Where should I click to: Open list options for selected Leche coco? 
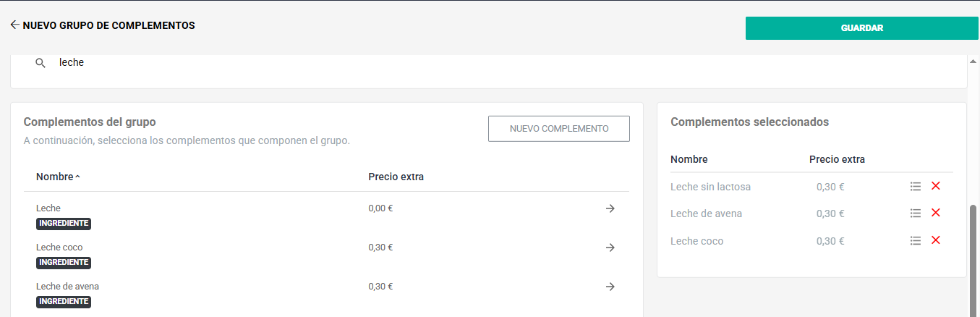[915, 241]
